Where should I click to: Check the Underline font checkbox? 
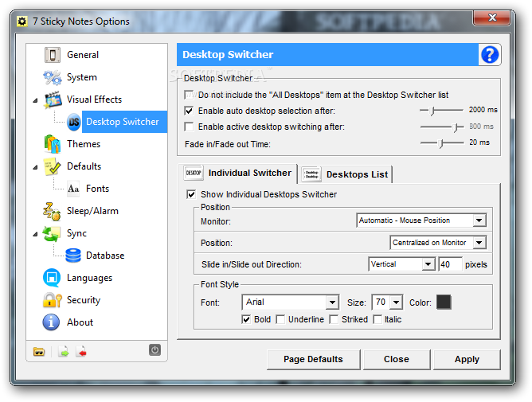click(280, 319)
